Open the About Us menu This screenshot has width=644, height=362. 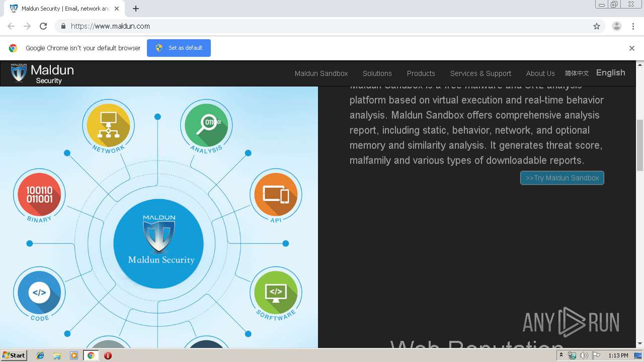click(540, 73)
